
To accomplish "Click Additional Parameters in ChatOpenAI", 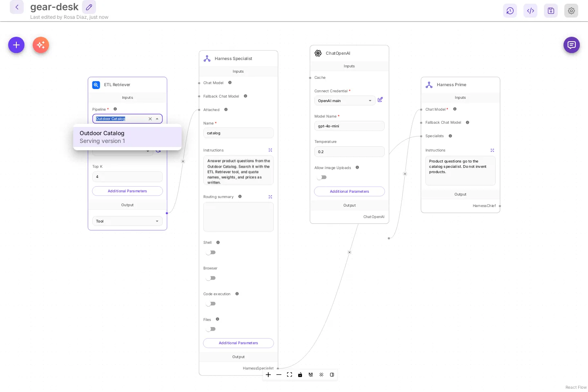I will tap(350, 192).
